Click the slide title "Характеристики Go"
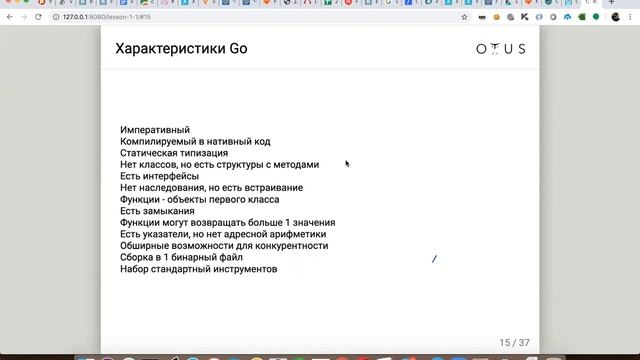The height and width of the screenshot is (360, 640). point(181,49)
